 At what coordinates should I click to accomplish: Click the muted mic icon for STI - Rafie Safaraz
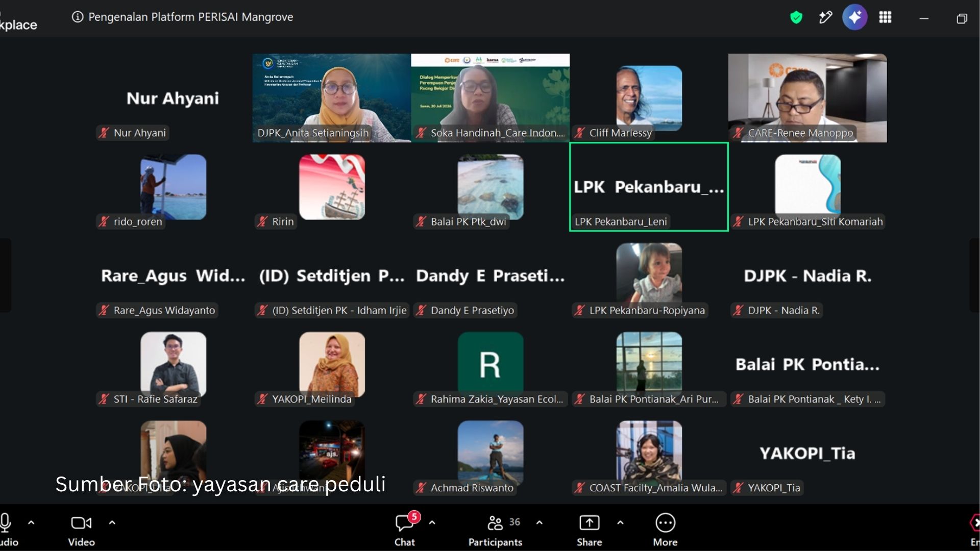(104, 399)
